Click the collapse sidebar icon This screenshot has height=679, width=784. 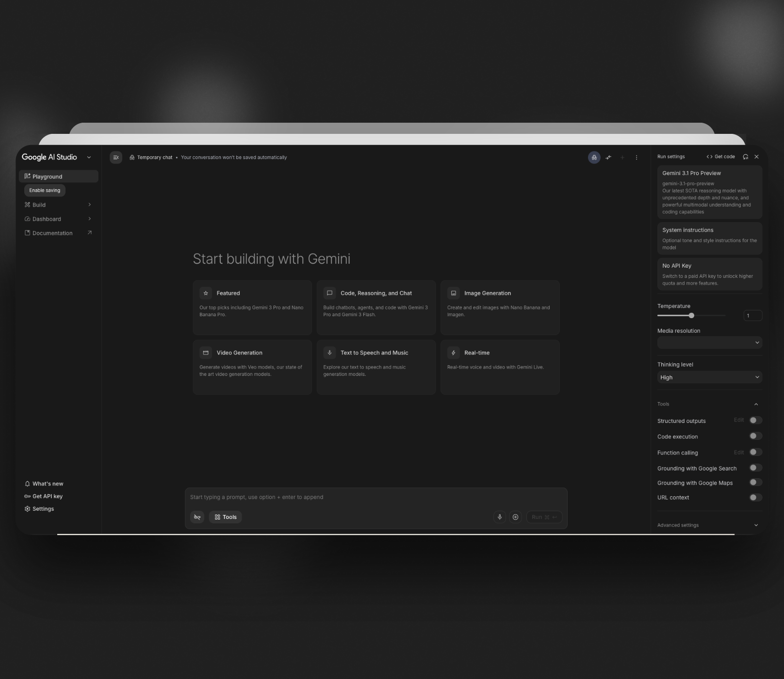116,157
